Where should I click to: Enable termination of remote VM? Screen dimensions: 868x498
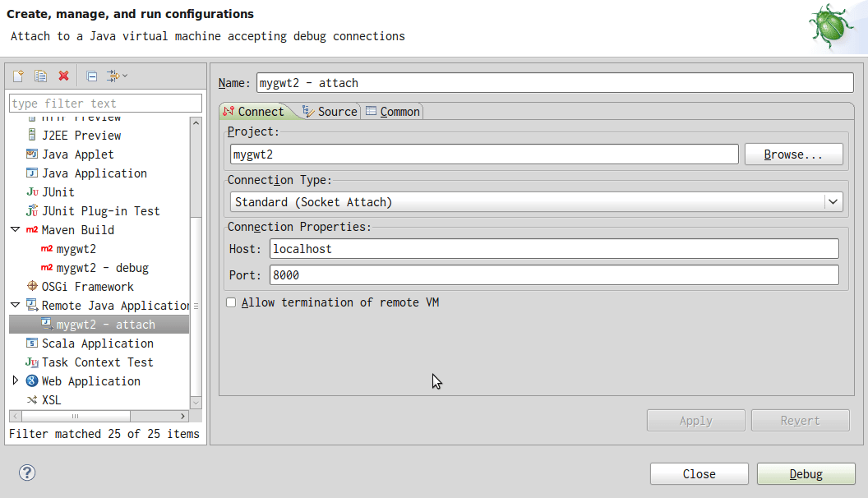(231, 302)
